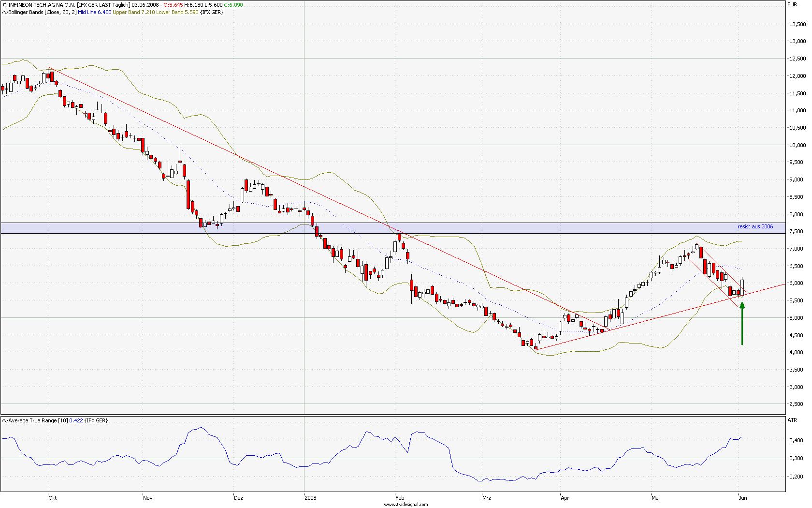Screen dimensions: 812x508
Task: Click the Okt month label on time axis
Action: (x=53, y=497)
